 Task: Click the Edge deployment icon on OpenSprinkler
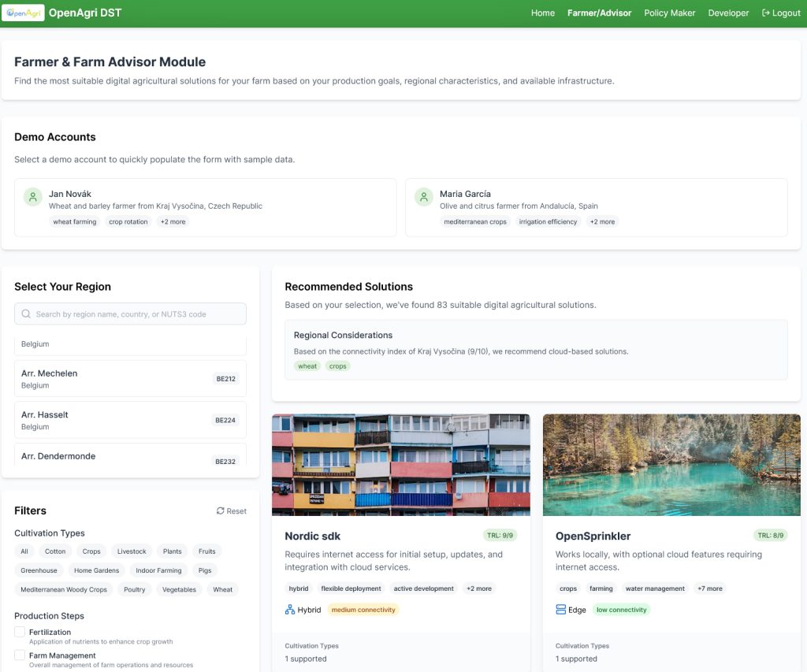pos(561,610)
